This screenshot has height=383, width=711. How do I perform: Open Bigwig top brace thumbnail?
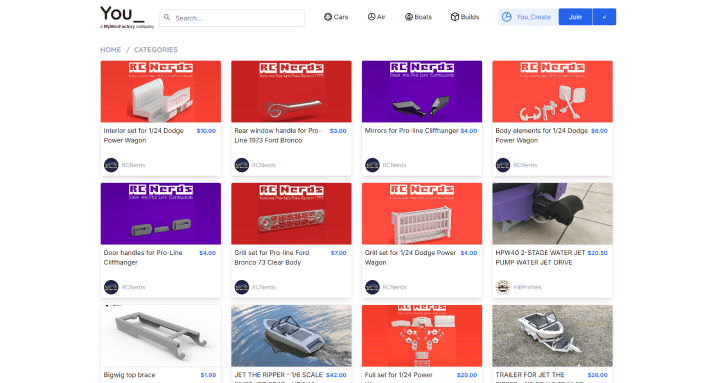[x=161, y=335]
